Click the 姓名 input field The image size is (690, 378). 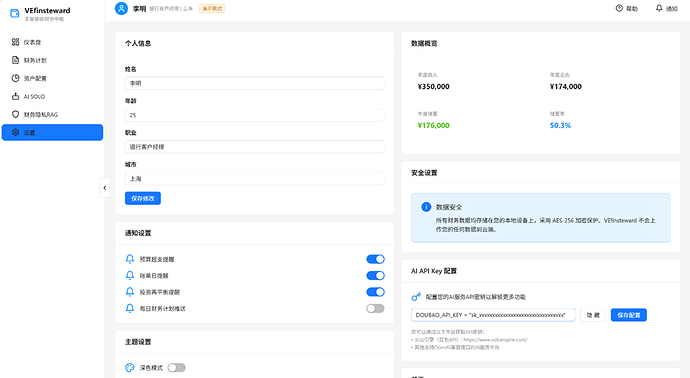pos(255,83)
